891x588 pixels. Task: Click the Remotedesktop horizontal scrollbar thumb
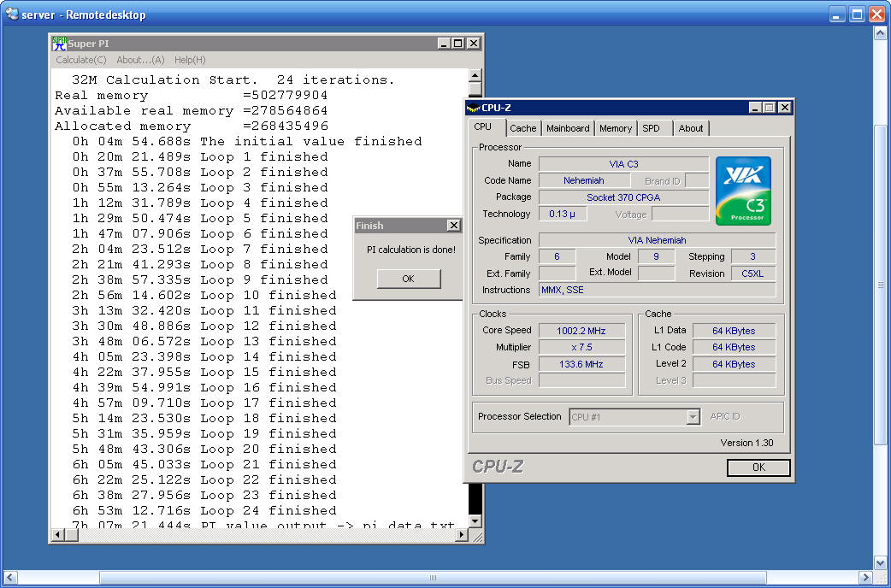(x=433, y=578)
